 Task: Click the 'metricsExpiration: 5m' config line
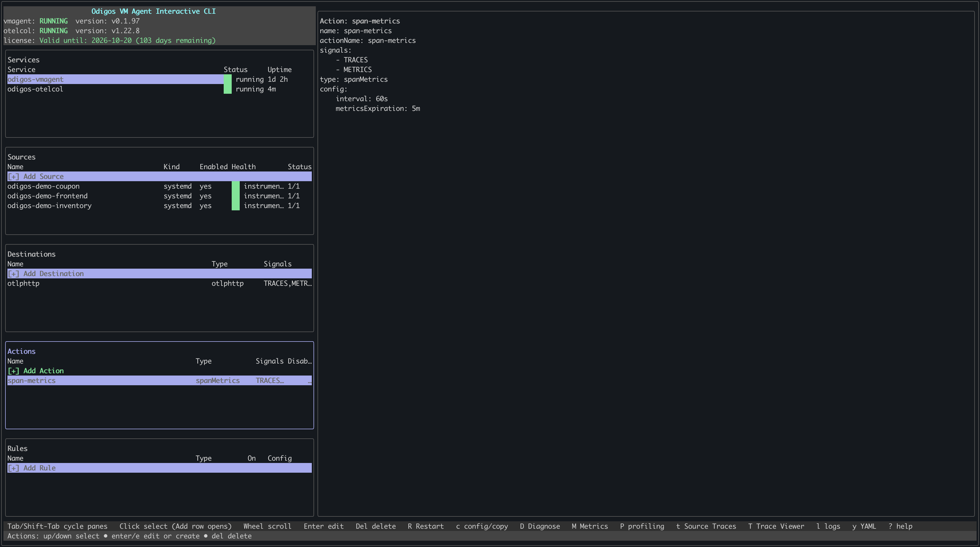(x=378, y=109)
